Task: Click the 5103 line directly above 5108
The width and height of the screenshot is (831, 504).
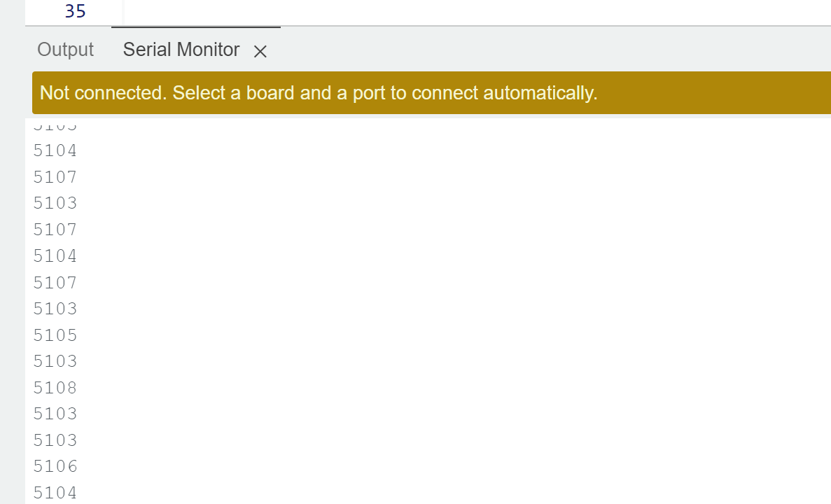Action: click(x=55, y=361)
